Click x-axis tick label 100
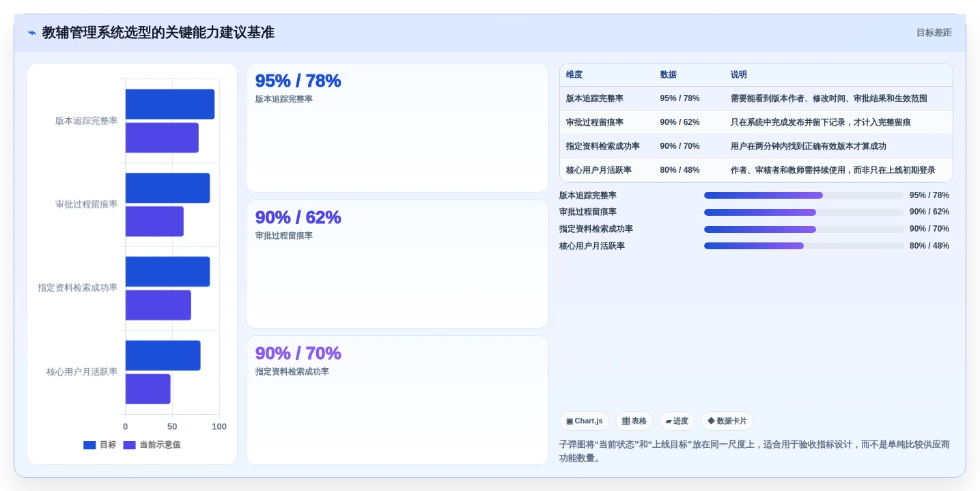980x491 pixels. coord(219,427)
